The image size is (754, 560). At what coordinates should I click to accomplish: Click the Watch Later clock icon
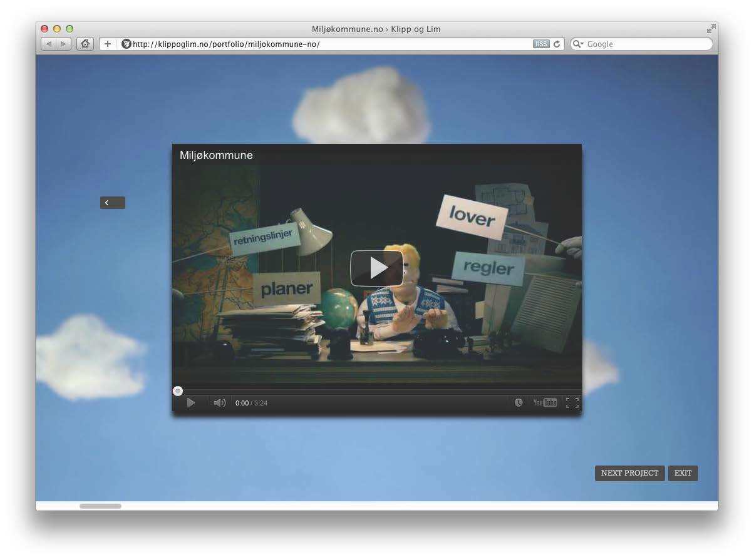click(519, 403)
